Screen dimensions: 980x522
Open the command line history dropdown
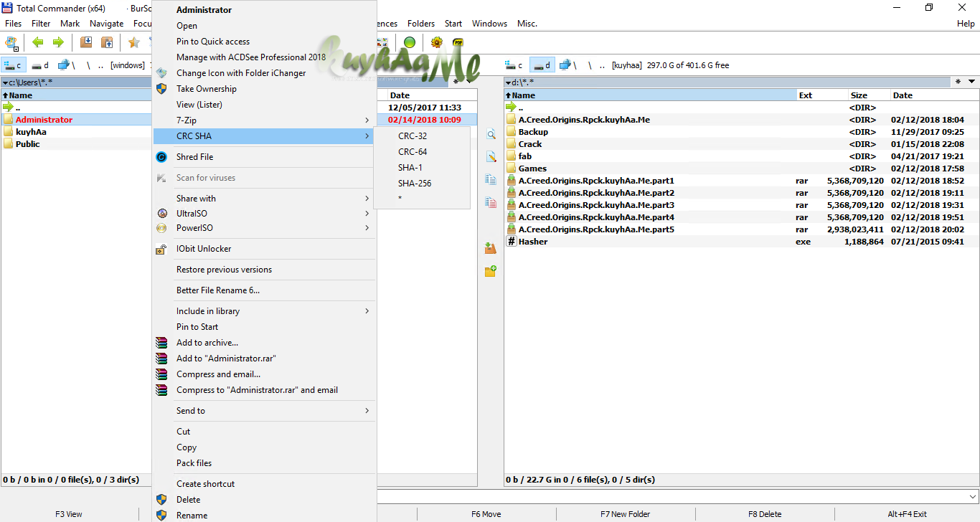[973, 496]
